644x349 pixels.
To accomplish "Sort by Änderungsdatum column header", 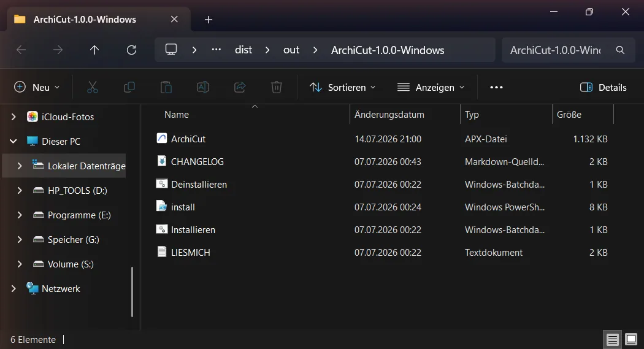I will tap(389, 115).
